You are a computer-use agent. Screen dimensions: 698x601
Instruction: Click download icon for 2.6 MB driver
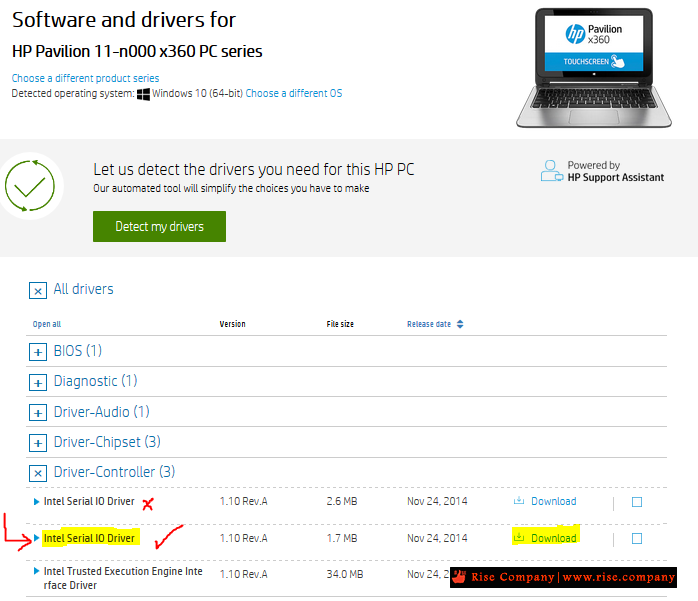(519, 501)
